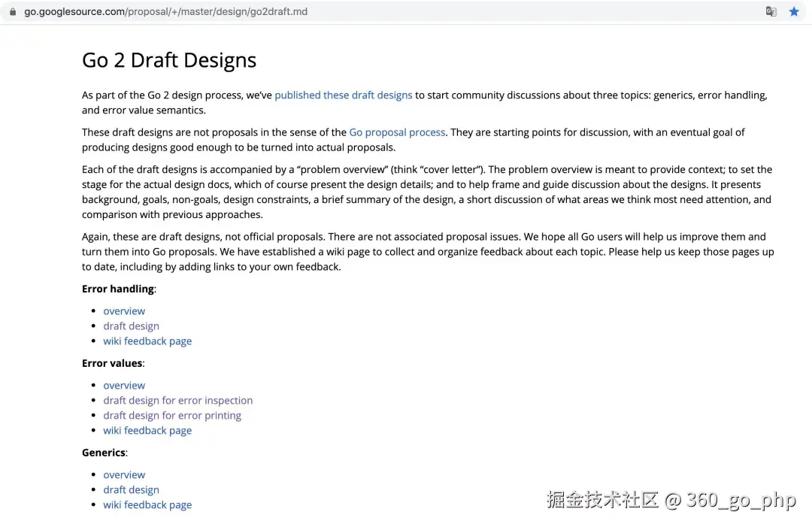
Task: Click the bold "Error handling" section label
Action: coord(118,289)
